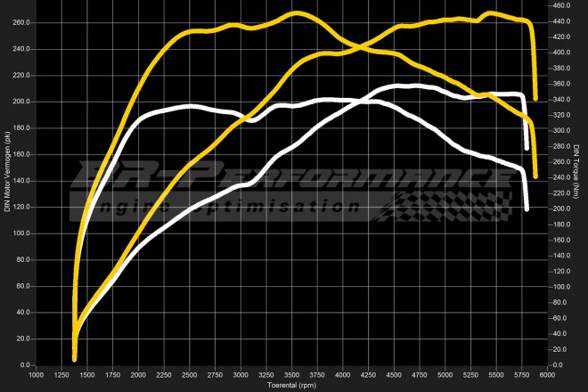Click the 260.0 label on the power axis
This screenshot has height=392, width=588.
click(22, 22)
